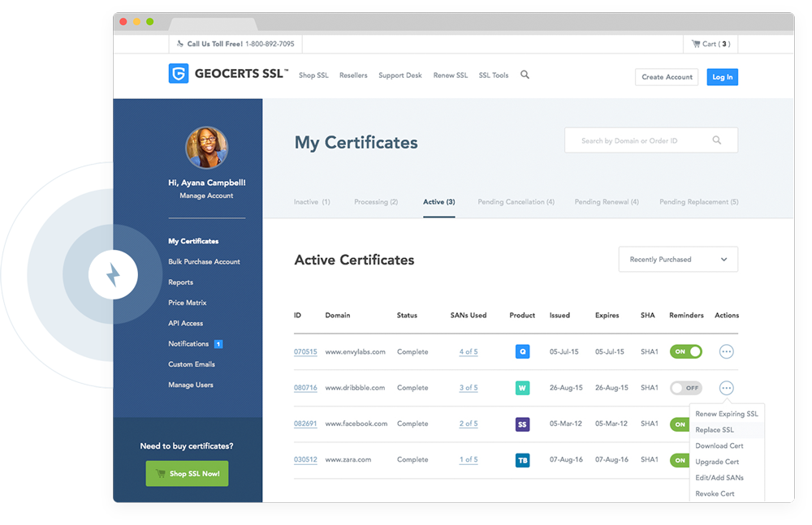
Task: Open Manage Users in sidebar
Action: (x=191, y=385)
